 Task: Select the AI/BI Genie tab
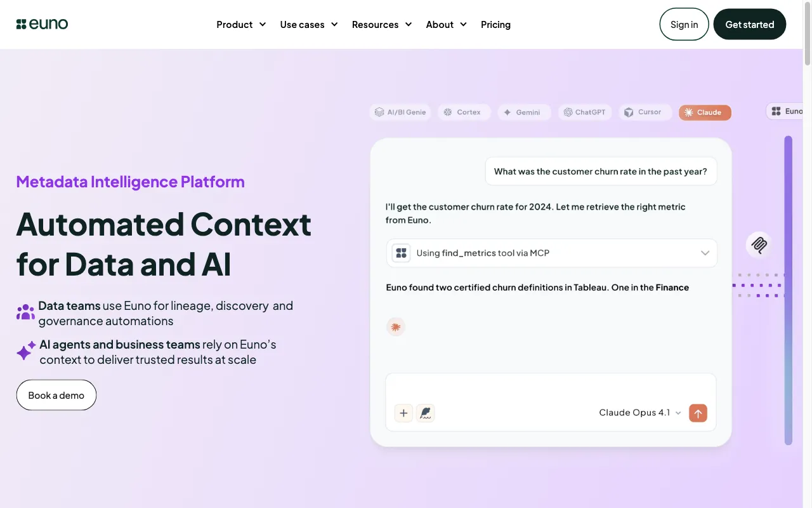click(x=400, y=112)
